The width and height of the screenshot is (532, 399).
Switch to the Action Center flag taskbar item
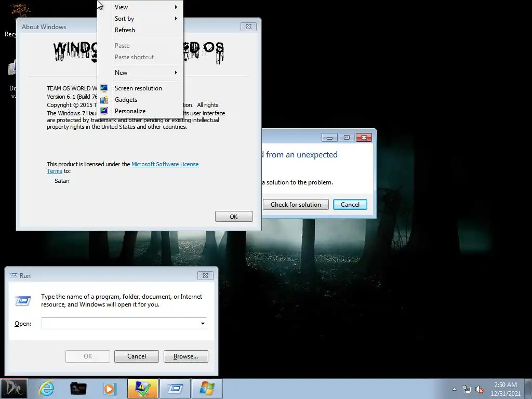pos(143,389)
